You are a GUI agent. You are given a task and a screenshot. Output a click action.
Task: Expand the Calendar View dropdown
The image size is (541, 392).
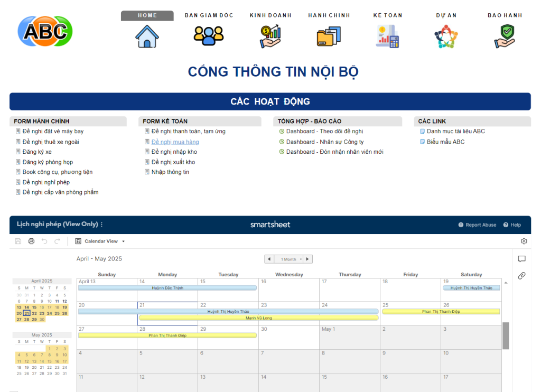coord(100,241)
